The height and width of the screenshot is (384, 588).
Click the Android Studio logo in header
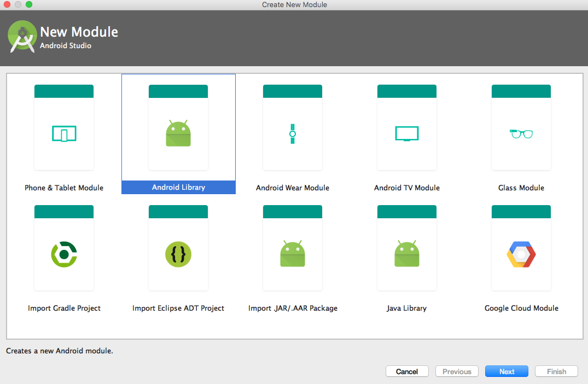tap(22, 37)
